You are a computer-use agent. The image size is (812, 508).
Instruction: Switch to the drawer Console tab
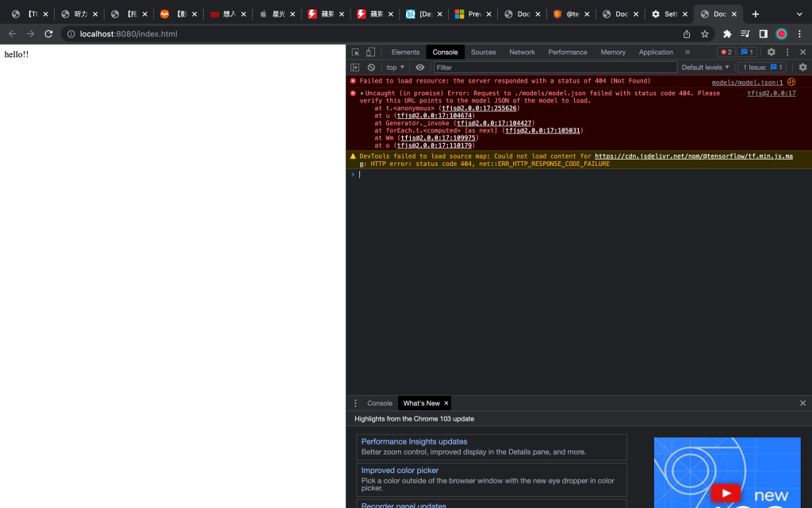click(x=380, y=403)
